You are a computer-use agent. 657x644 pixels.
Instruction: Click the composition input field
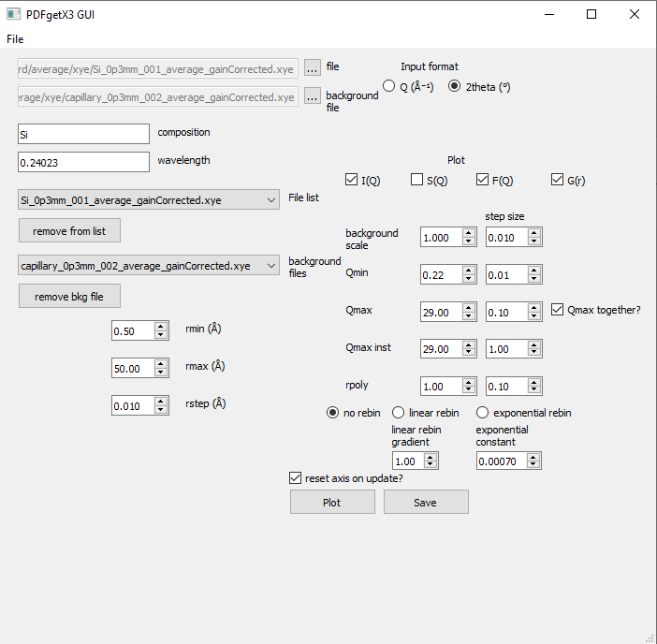tap(83, 134)
